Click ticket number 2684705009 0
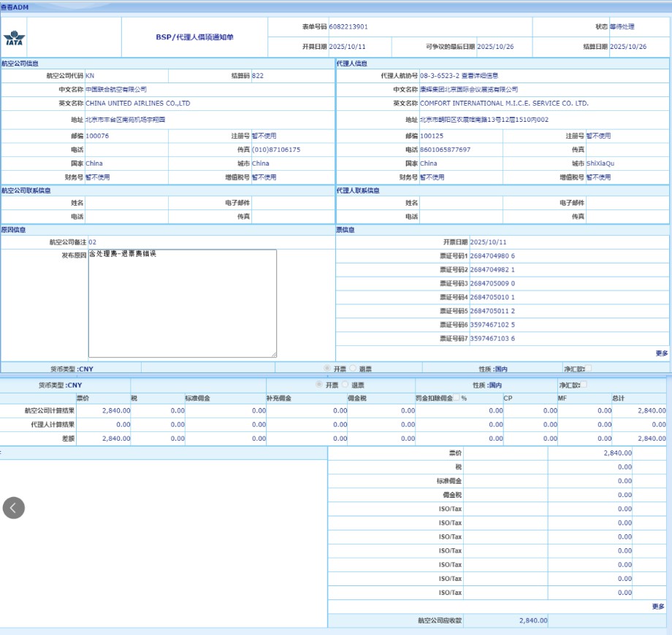This screenshot has width=672, height=635. point(492,283)
